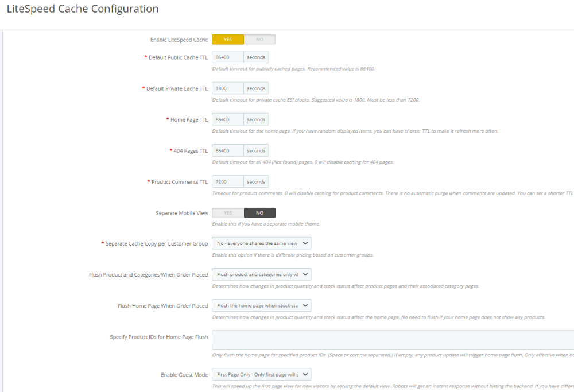Click the Home Page TTL value box
The image size is (574, 392).
click(x=228, y=119)
